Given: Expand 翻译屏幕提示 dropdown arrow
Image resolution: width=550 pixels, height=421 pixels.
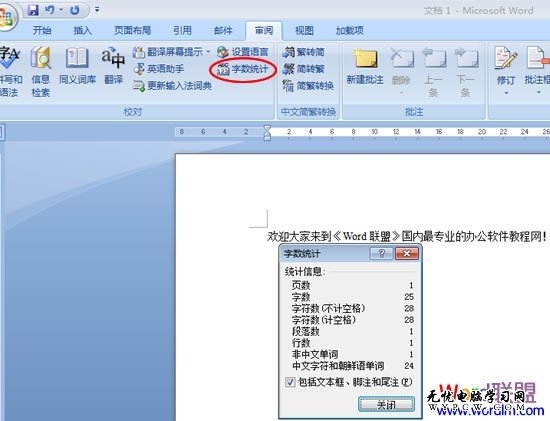Looking at the screenshot, I should [x=208, y=52].
